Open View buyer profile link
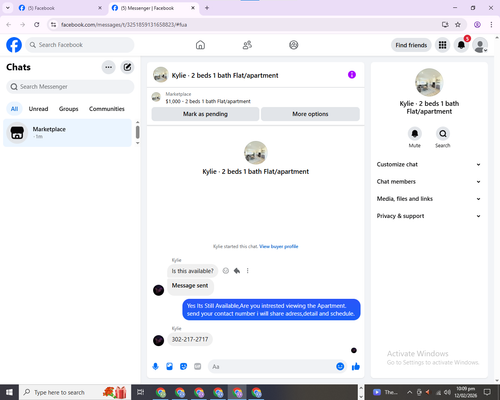The height and width of the screenshot is (400, 500). click(279, 246)
